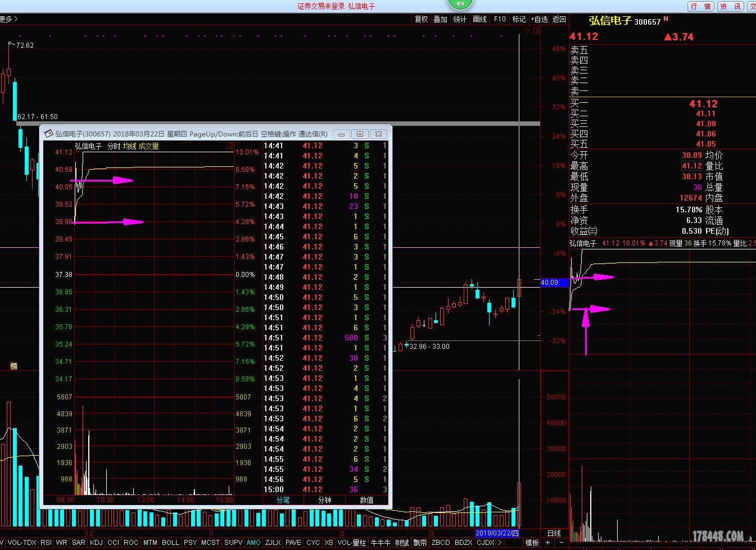756x550 pixels.
Task: Click the 榜 badge on left chart
Action: (x=13, y=366)
